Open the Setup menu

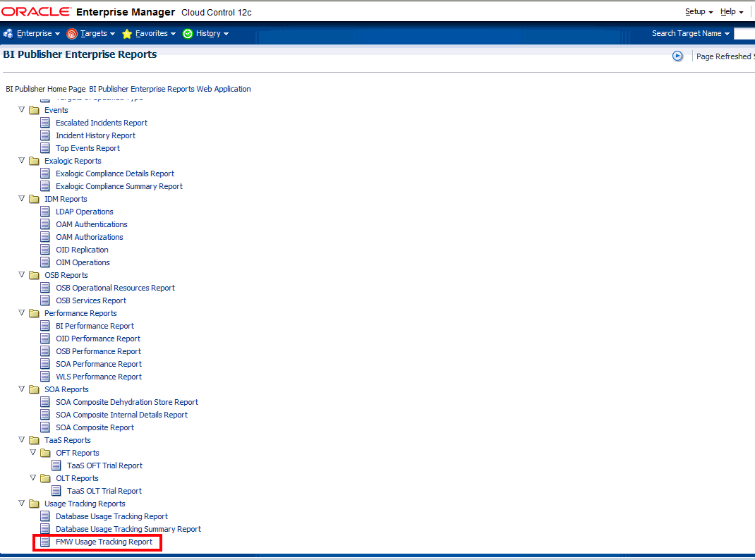click(699, 11)
